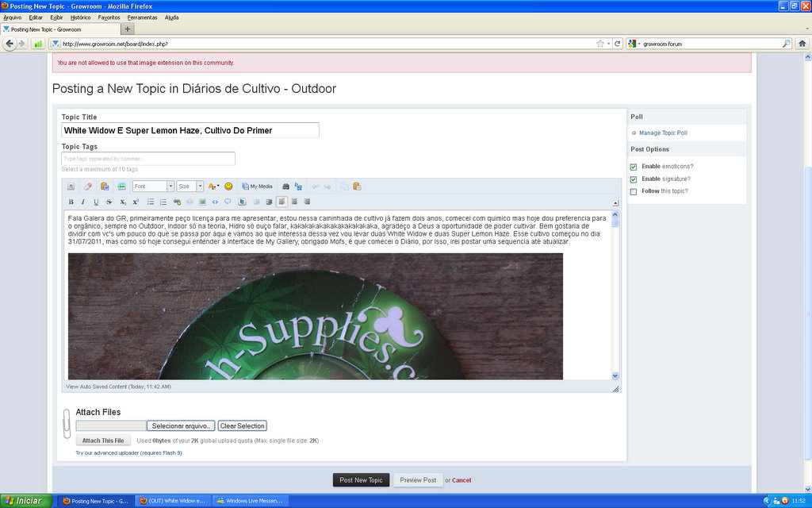
Task: Open the Windows Iniciar start button
Action: click(26, 501)
